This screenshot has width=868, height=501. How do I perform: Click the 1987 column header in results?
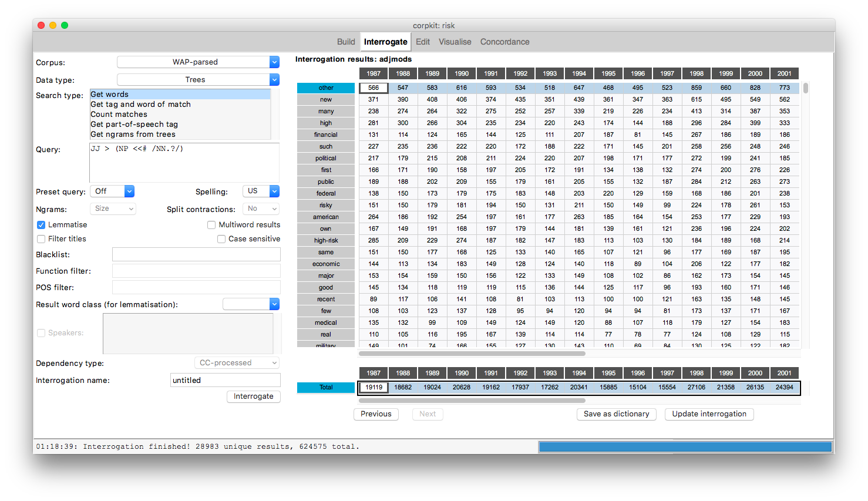[x=374, y=73]
